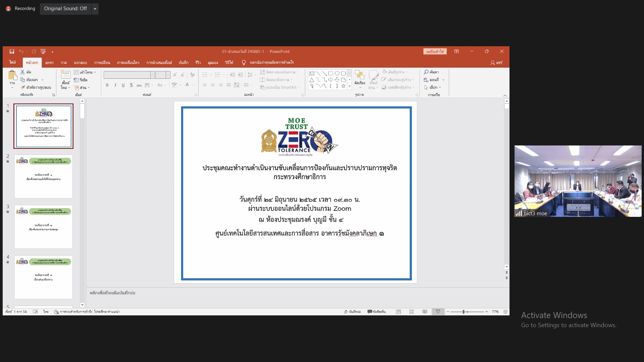Image resolution: width=644 pixels, height=362 pixels.
Task: Click the Save icon in quick access toolbar
Action: [x=12, y=52]
